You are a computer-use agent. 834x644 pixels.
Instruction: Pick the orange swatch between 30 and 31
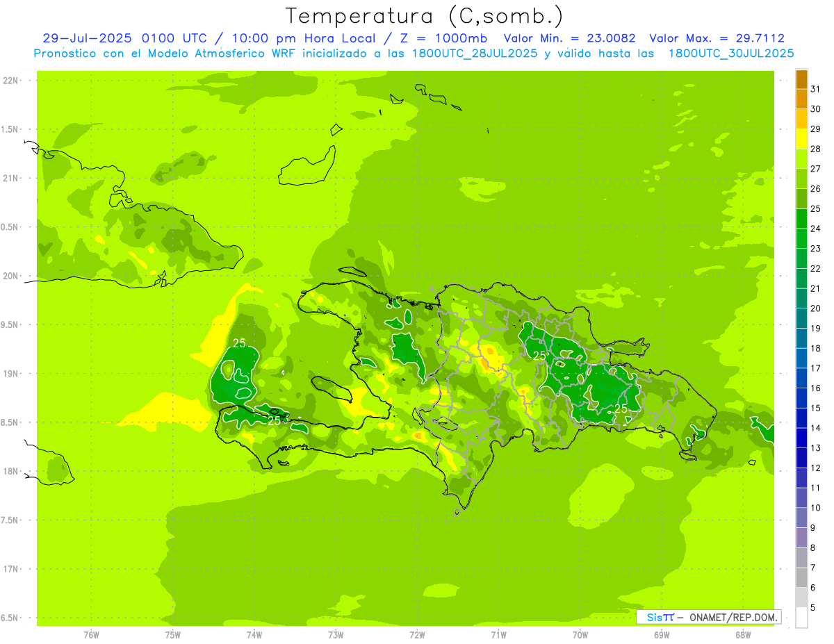coord(801,99)
